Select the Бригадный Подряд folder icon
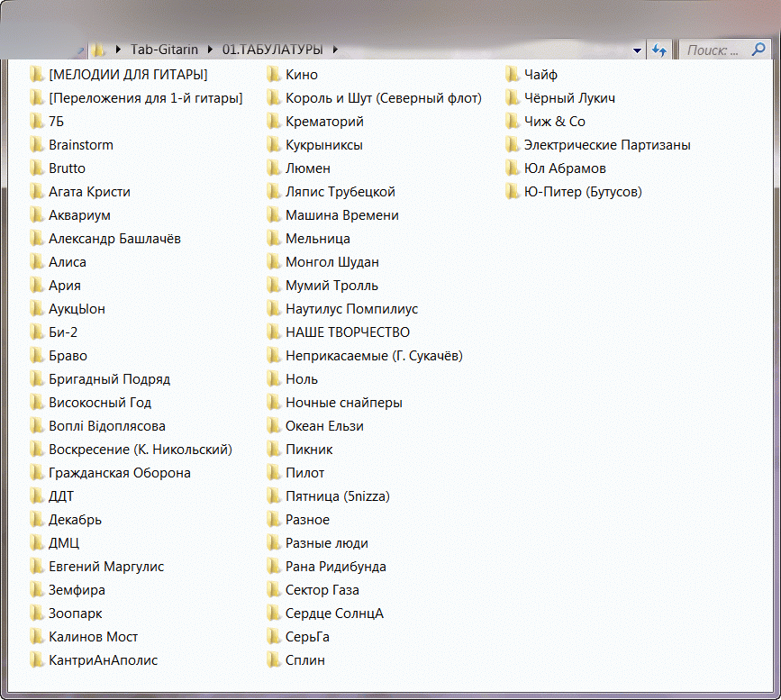 (36, 378)
